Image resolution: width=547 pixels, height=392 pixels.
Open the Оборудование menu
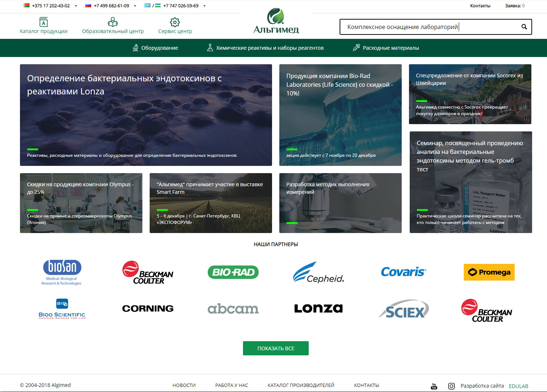(159, 48)
